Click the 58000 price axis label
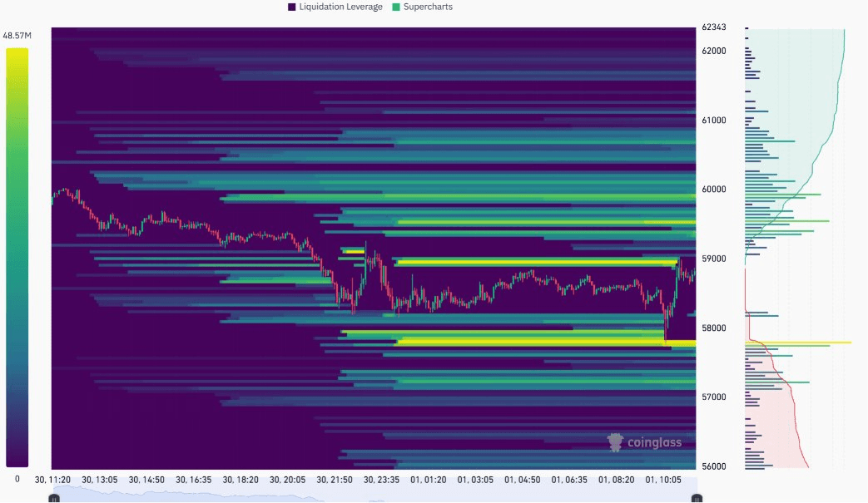The height and width of the screenshot is (503, 868). coord(713,328)
